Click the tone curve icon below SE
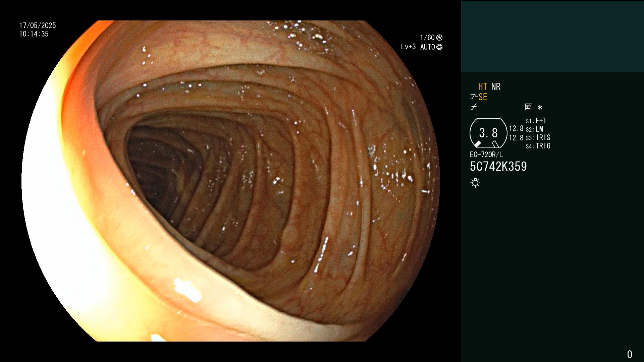The height and width of the screenshot is (362, 644). tap(474, 107)
